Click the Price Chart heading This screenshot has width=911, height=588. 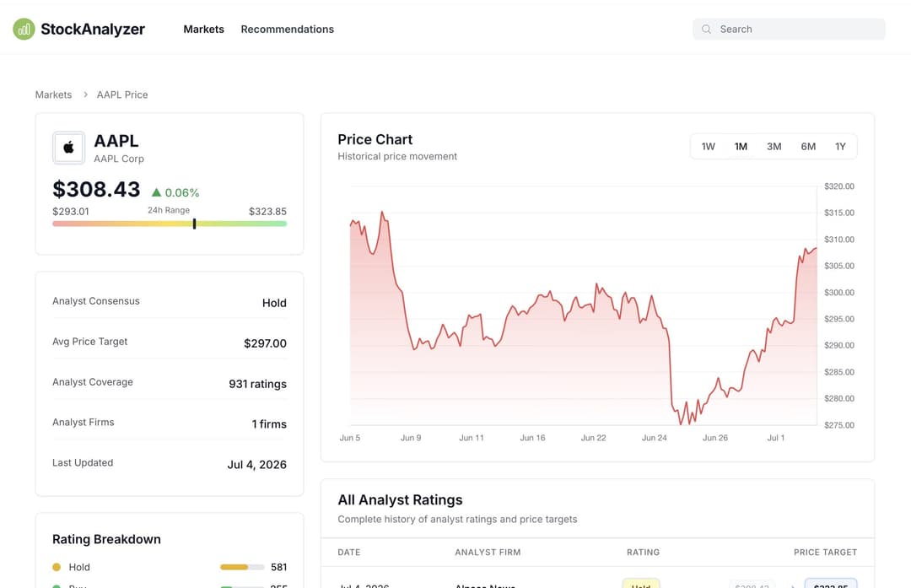coord(375,139)
